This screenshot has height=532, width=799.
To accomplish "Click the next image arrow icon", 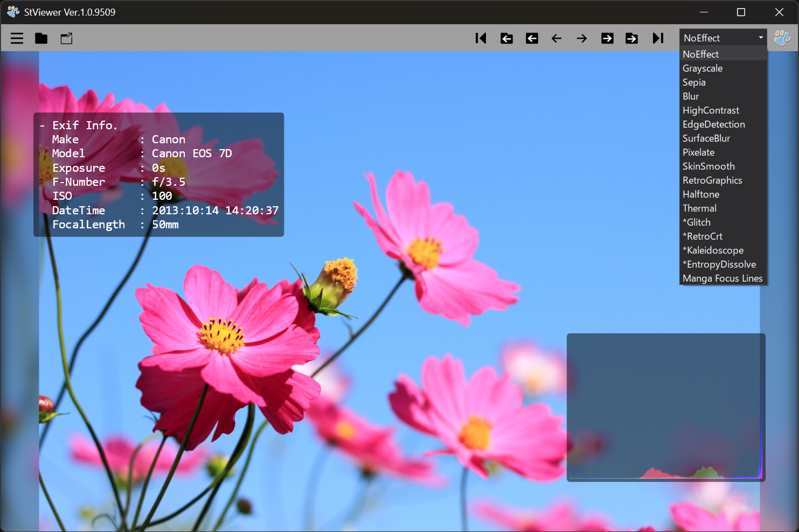I will point(582,38).
